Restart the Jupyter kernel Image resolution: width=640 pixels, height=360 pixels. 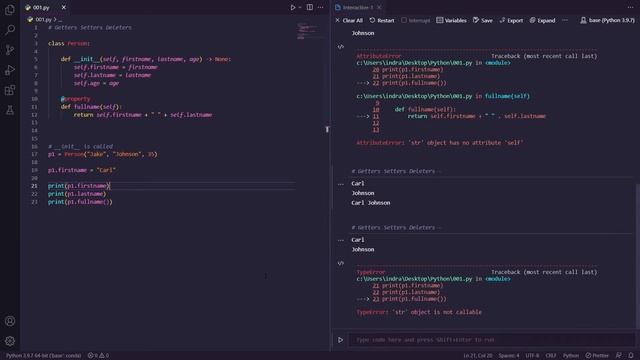tap(382, 20)
